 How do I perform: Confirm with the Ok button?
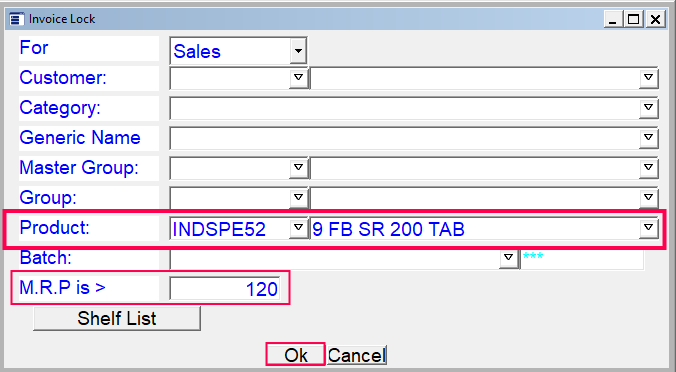click(x=295, y=355)
